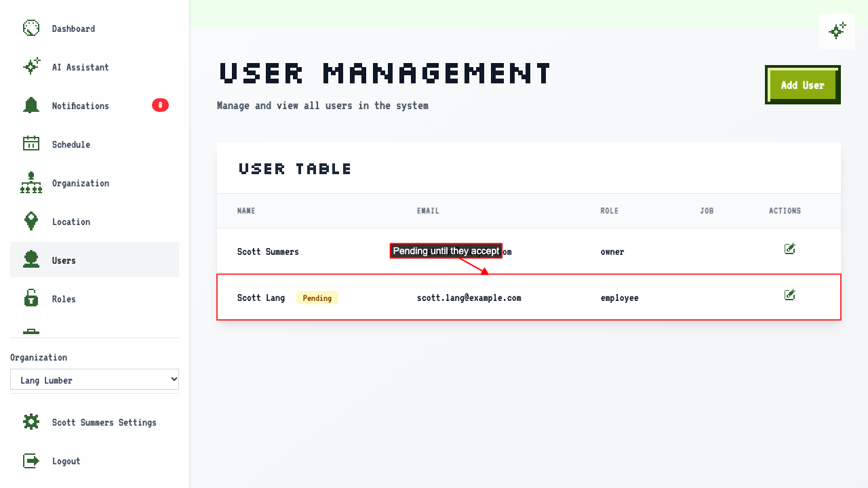Image resolution: width=868 pixels, height=488 pixels.
Task: Open the floating AI sparkle button top-right
Action: 837,31
